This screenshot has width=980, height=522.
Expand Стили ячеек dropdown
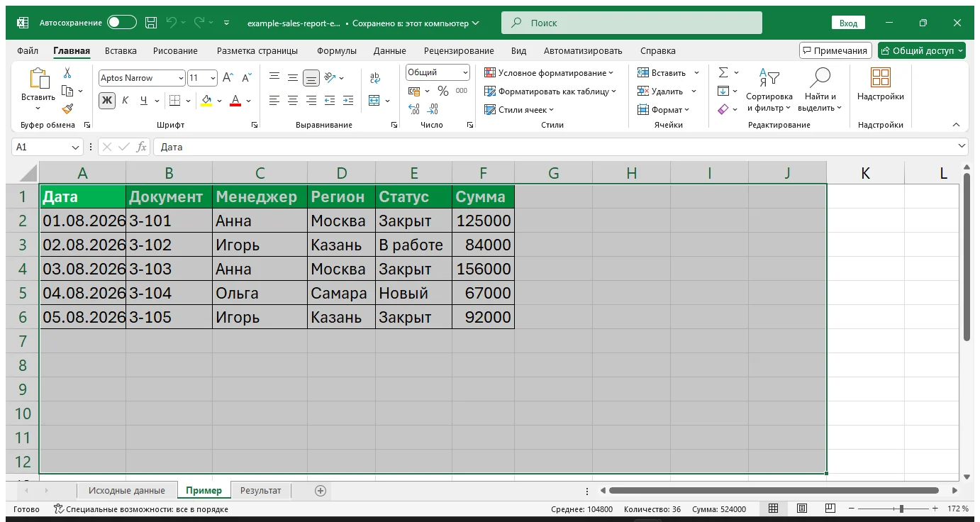[x=519, y=110]
